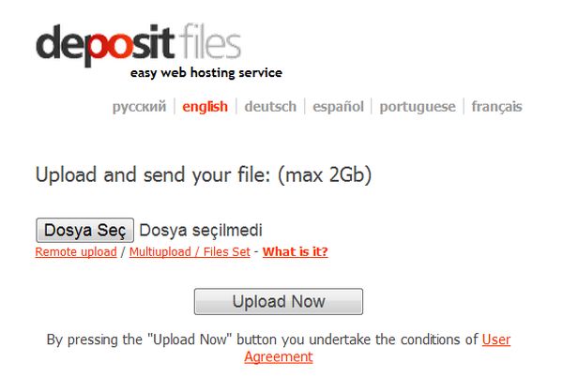Viewport: 563px width, 392px height.
Task: Select the english language option
Action: [x=205, y=107]
